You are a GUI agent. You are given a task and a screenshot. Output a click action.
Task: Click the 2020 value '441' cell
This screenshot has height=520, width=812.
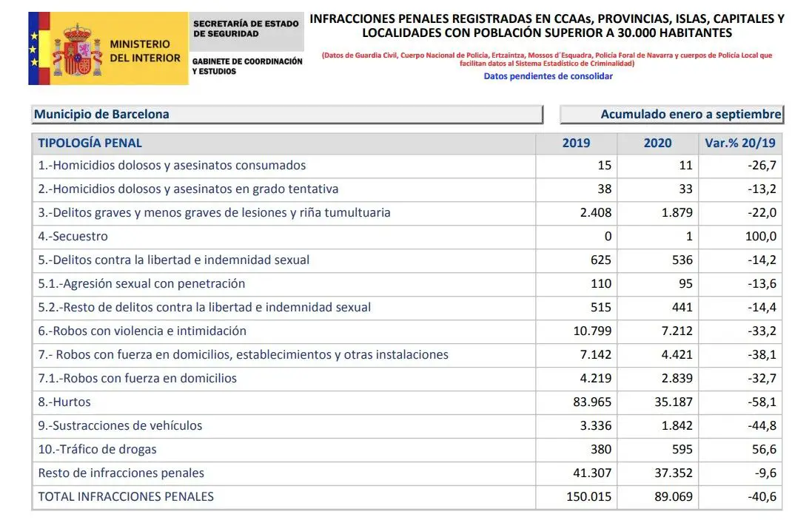point(658,308)
